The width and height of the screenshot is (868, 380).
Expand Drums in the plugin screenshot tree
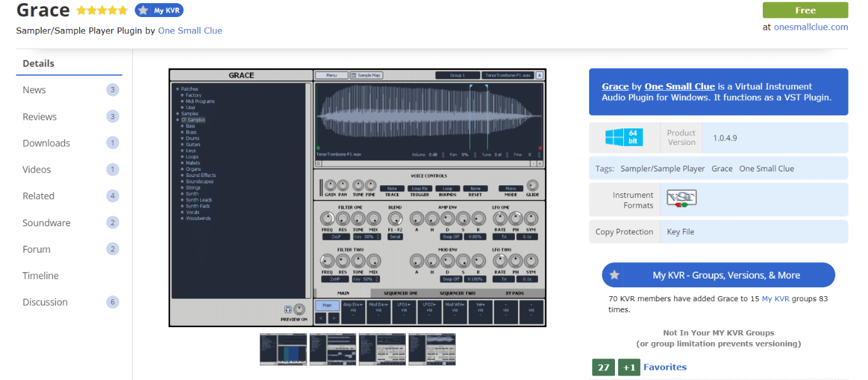191,139
